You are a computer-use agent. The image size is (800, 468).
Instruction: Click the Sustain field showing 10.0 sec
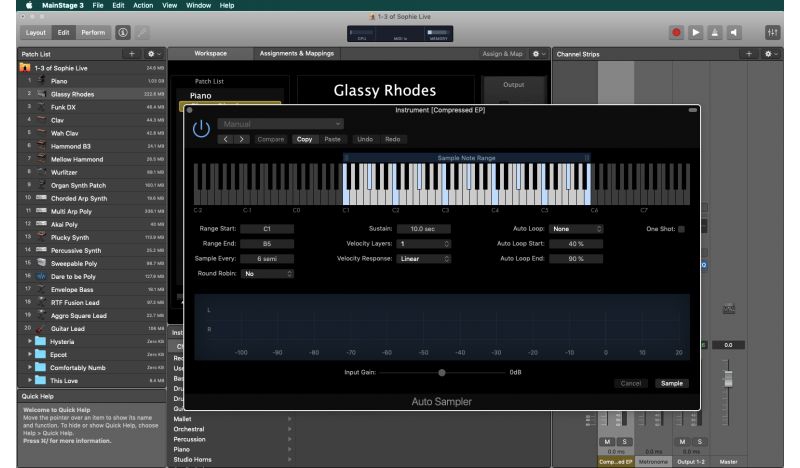423,229
